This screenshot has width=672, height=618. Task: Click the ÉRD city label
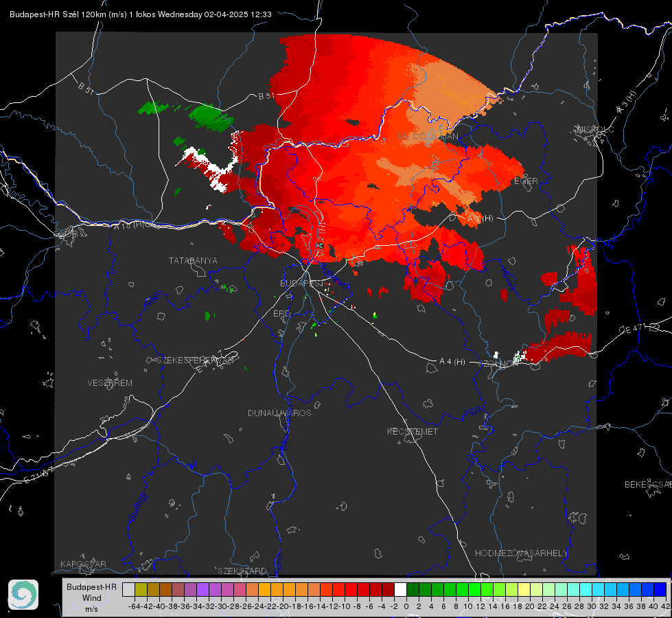pyautogui.click(x=281, y=314)
